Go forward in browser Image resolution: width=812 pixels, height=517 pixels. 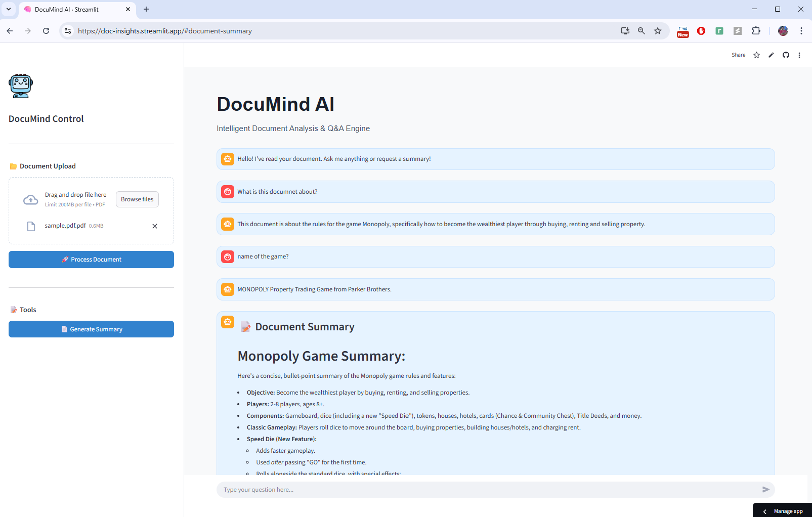pyautogui.click(x=28, y=31)
